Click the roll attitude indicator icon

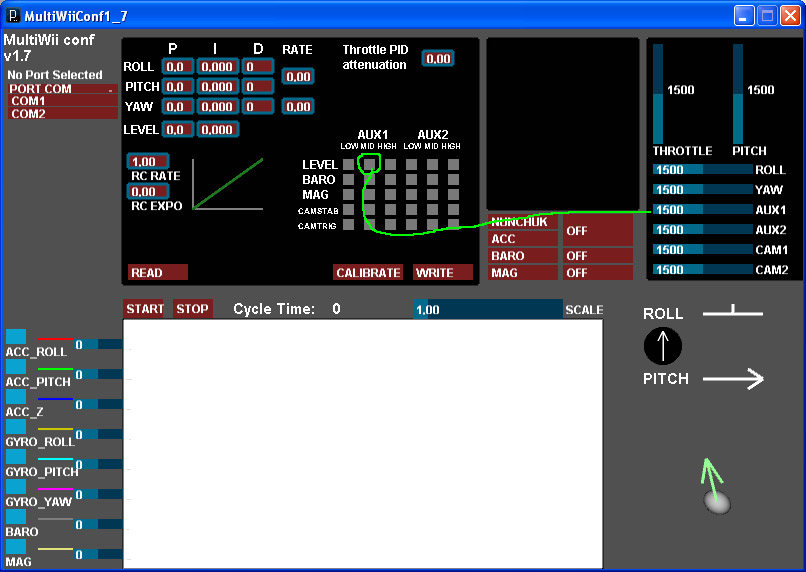(x=732, y=310)
